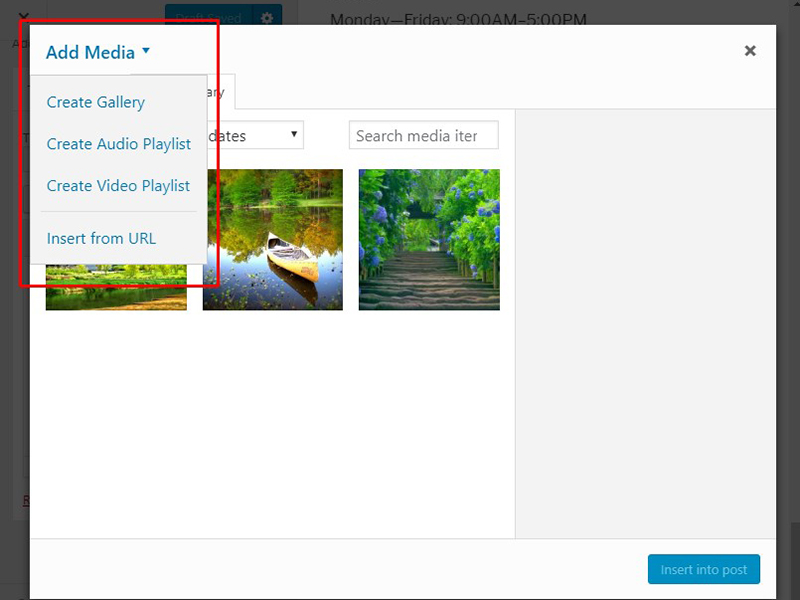Open the dates filter dropdown
This screenshot has width=800, height=600.
coord(255,135)
